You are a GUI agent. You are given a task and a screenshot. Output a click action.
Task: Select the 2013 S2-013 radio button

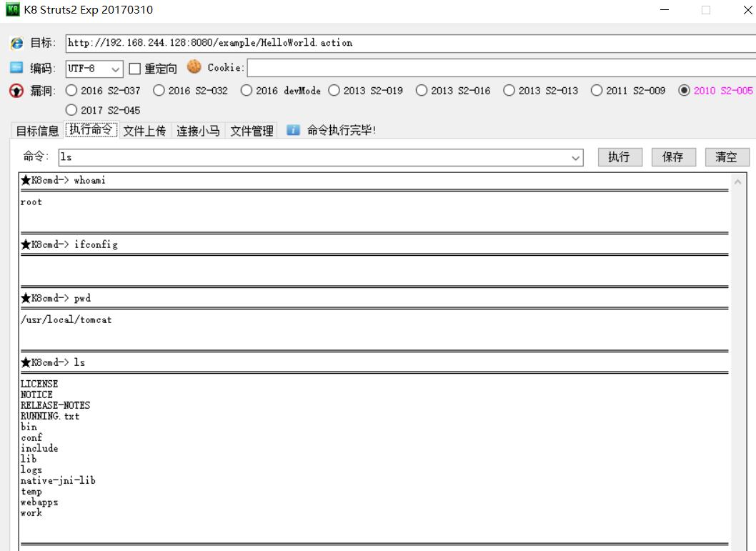pyautogui.click(x=509, y=91)
